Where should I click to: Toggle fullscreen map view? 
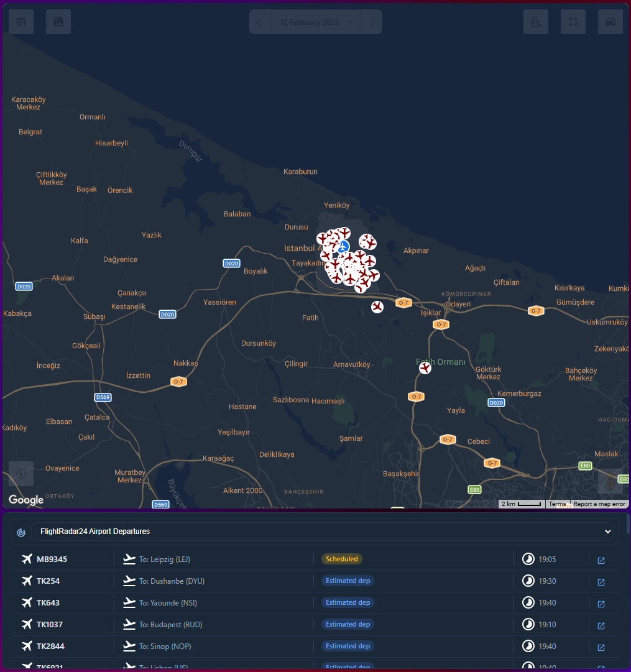coord(573,22)
